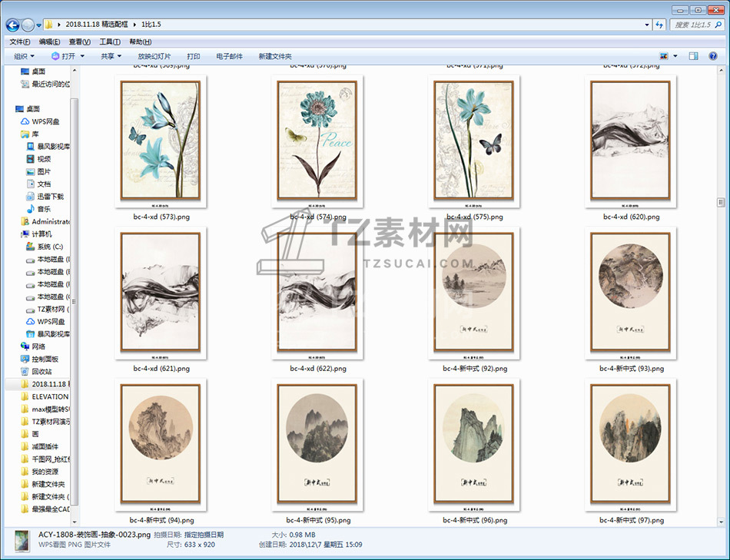Select ELEVATION folder in tree
The image size is (730, 560).
[x=45, y=396]
